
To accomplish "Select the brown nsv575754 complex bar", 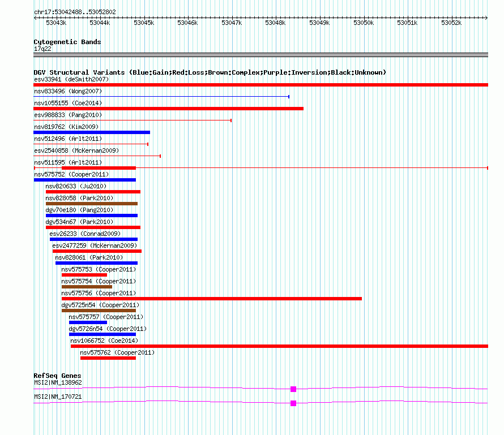I will tap(87, 287).
